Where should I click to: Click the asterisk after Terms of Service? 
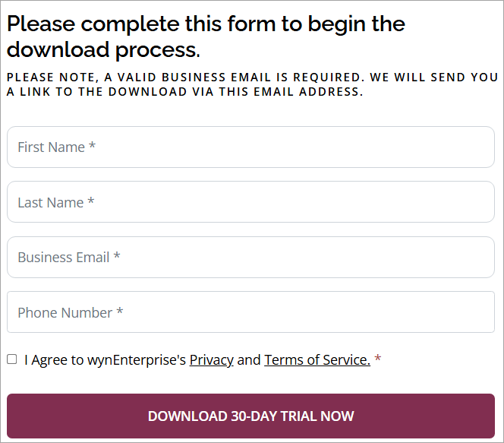click(x=378, y=359)
